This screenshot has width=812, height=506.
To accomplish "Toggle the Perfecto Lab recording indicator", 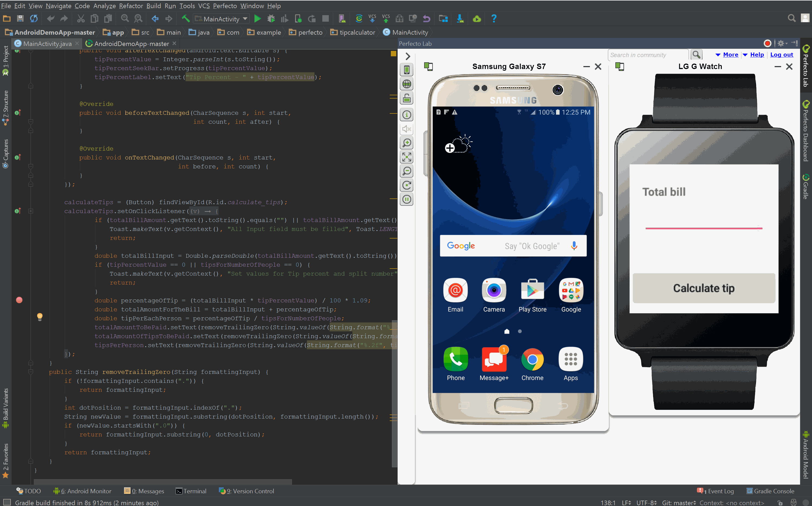I will pyautogui.click(x=768, y=43).
